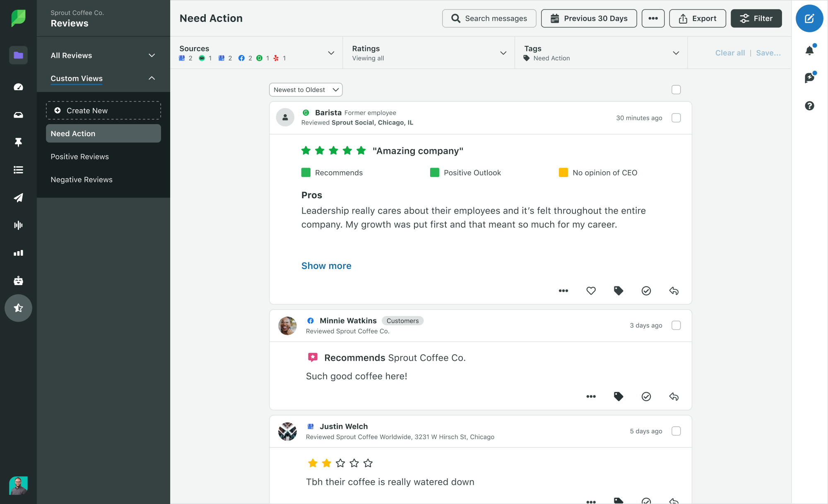Click the tag icon on Minnie Watkins review

[x=618, y=397]
